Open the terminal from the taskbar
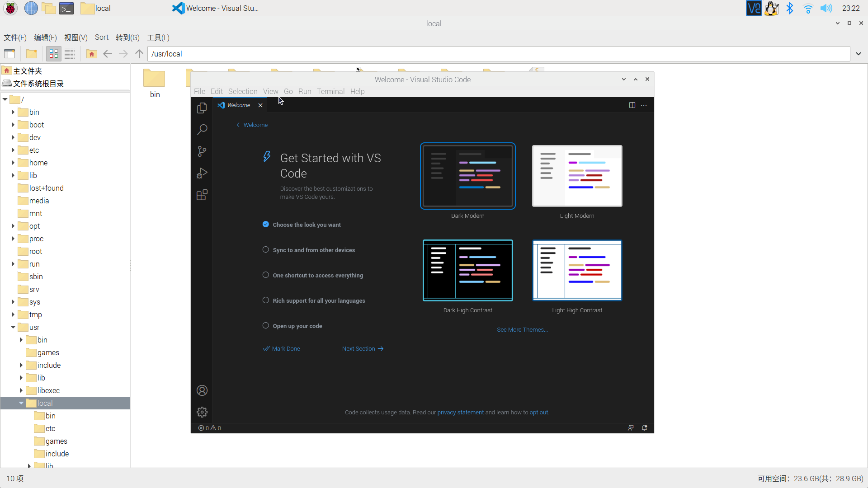Screen dimensions: 868x488 point(67,8)
